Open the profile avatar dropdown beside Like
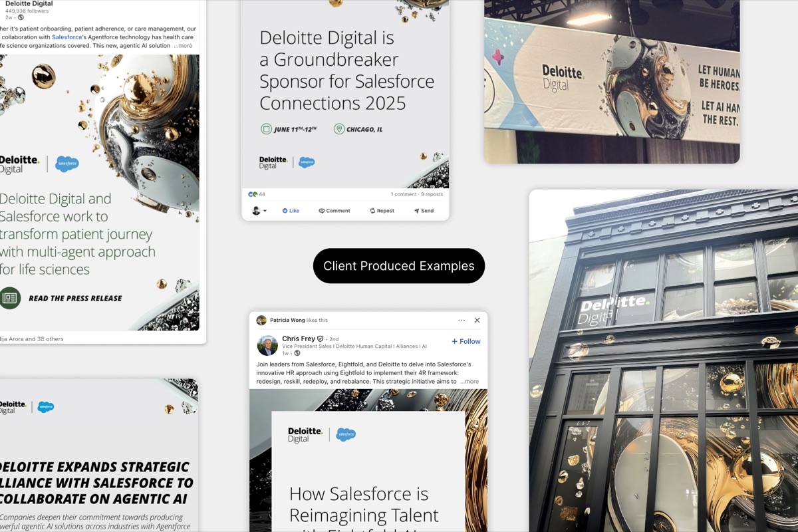This screenshot has width=798, height=532. pos(259,211)
